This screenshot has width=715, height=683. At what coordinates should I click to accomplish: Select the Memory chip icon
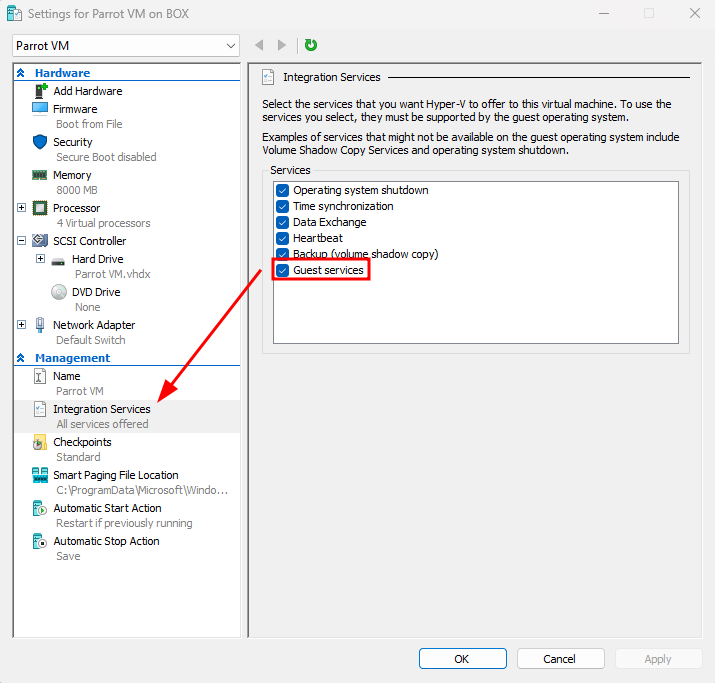click(x=40, y=175)
